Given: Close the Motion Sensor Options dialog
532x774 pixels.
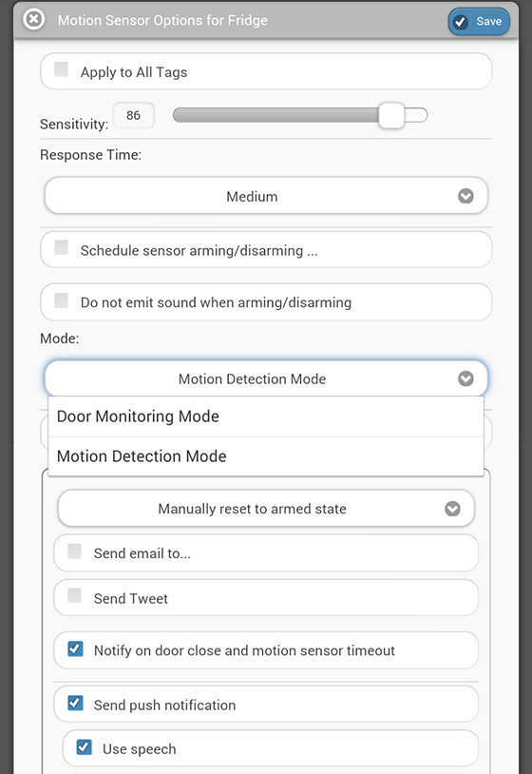Looking at the screenshot, I should 34,20.
